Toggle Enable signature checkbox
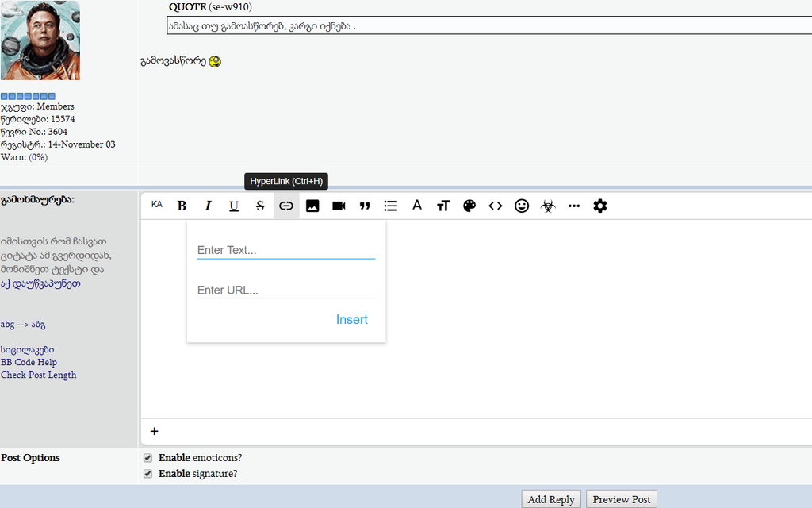 pos(147,474)
